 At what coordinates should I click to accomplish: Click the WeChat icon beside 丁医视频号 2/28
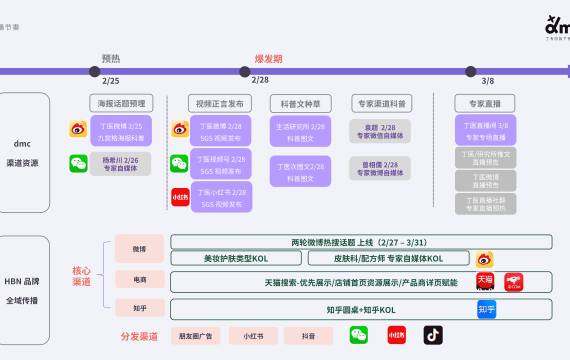179,163
